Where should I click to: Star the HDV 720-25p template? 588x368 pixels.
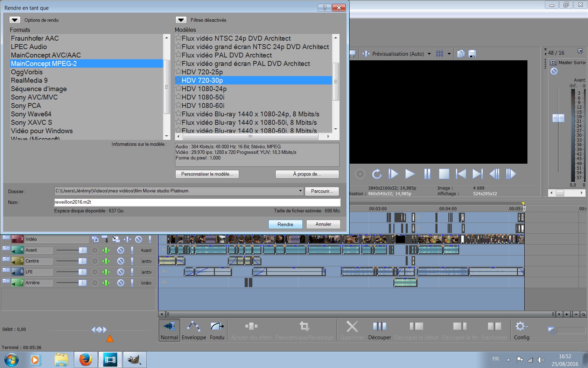178,71
